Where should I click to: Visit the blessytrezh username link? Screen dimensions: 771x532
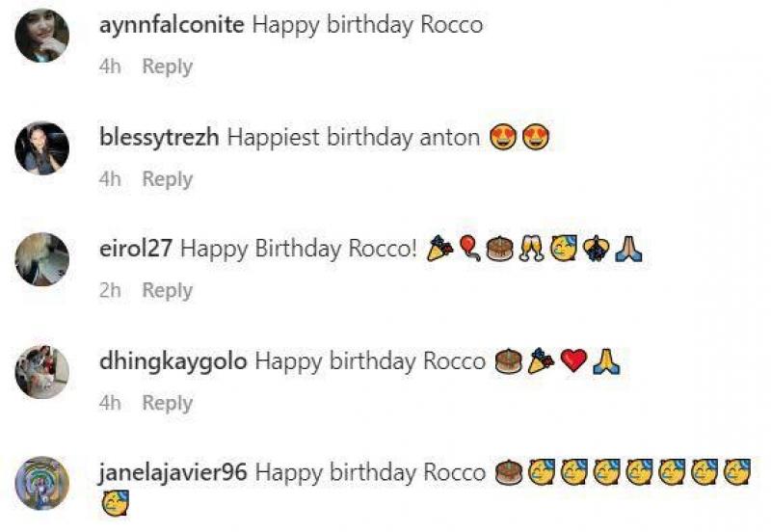(x=160, y=138)
